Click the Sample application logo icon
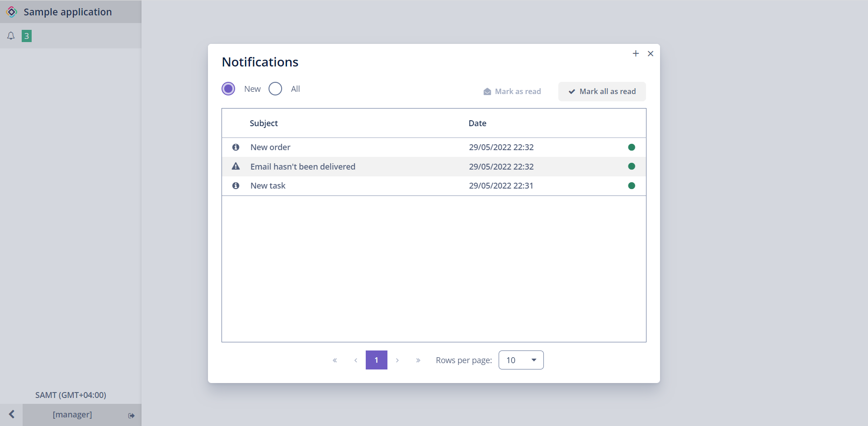Image resolution: width=868 pixels, height=426 pixels. pyautogui.click(x=12, y=12)
